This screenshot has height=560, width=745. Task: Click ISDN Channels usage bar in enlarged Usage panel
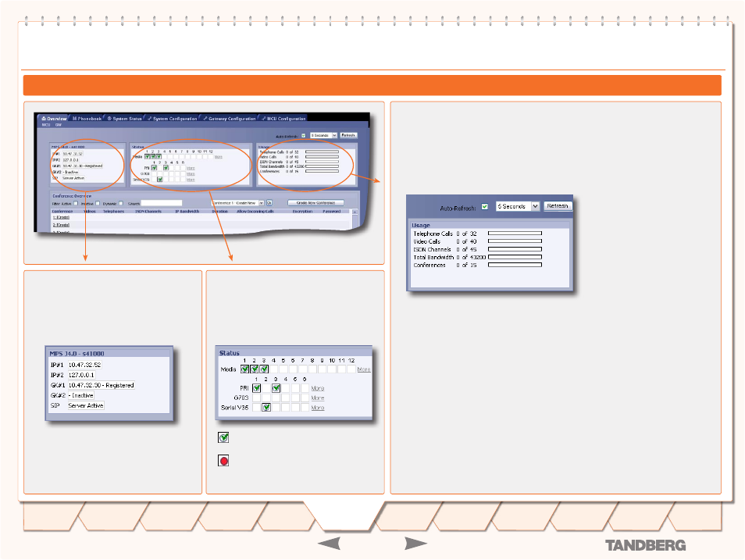point(515,249)
